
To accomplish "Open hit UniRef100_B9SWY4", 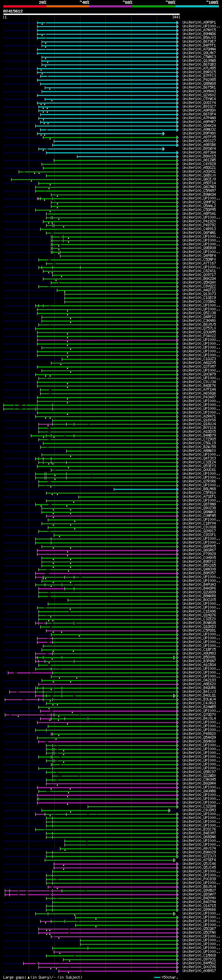I will (199, 148).
